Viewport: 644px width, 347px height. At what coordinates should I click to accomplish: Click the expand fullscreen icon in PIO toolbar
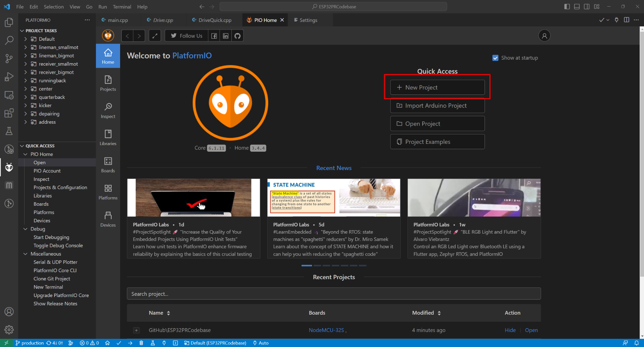click(155, 36)
